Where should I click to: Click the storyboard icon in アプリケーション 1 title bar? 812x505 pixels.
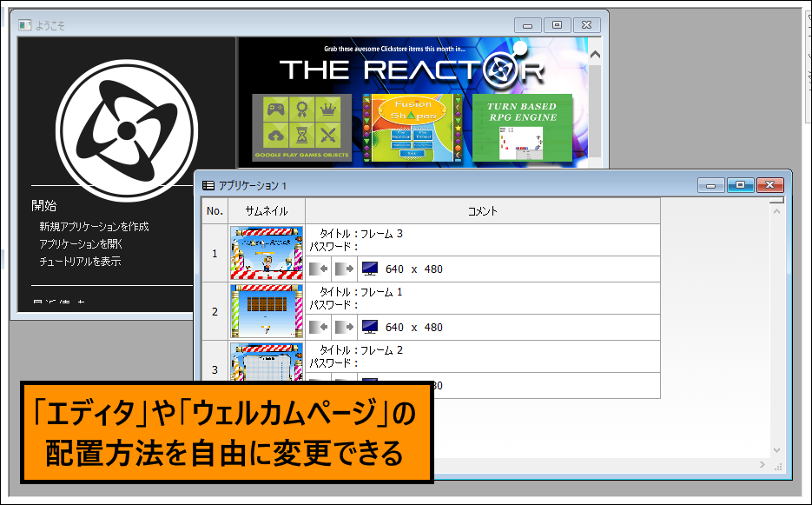coord(208,185)
